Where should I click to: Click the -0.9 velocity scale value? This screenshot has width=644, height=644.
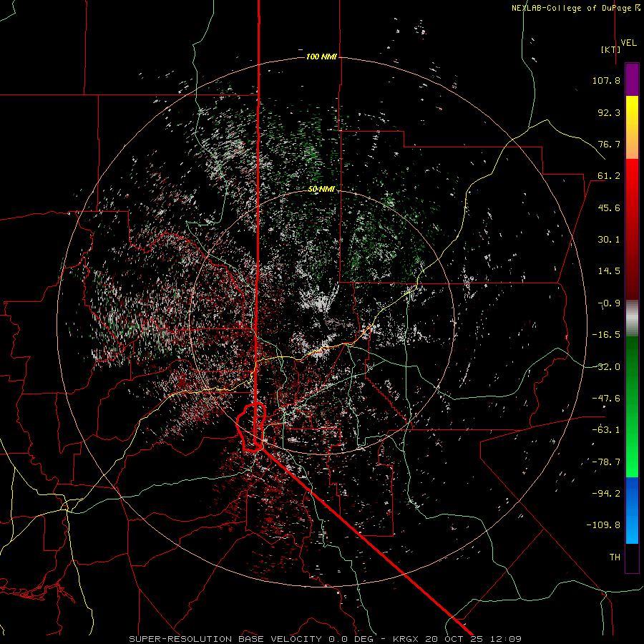click(609, 303)
